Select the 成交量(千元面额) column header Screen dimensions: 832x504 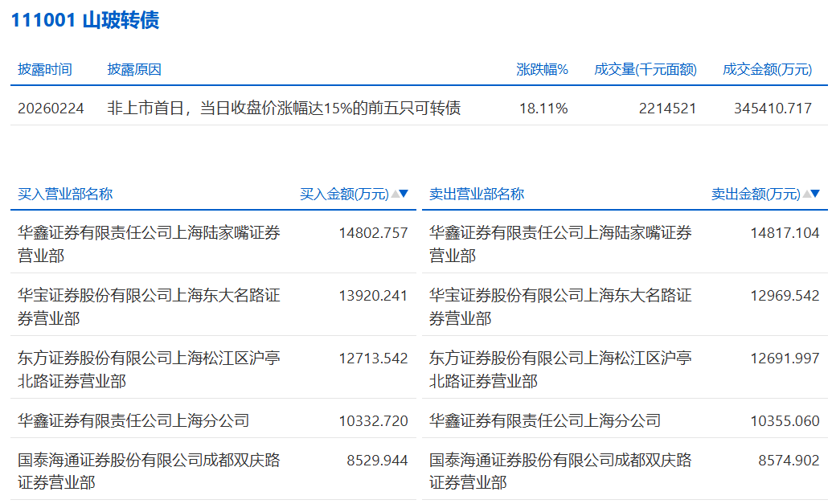646,69
